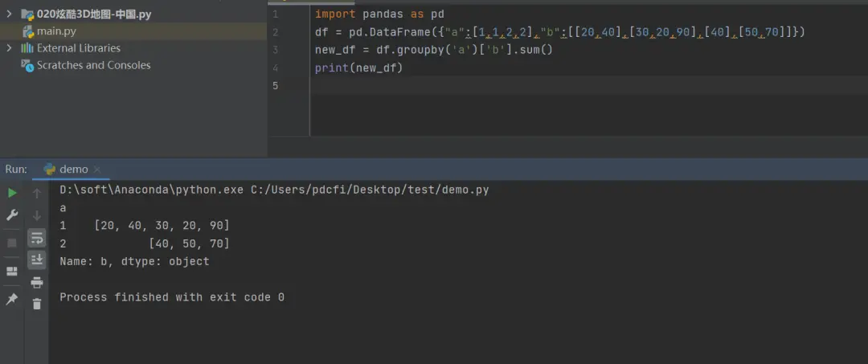Screen dimensions: 868x364
Task: Click line number 5 in editor gutter
Action: point(276,86)
